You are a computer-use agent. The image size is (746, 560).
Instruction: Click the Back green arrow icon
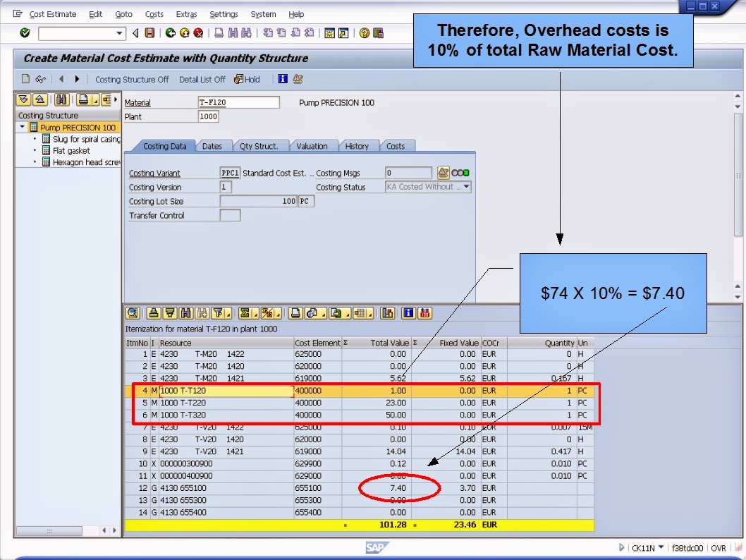[169, 32]
